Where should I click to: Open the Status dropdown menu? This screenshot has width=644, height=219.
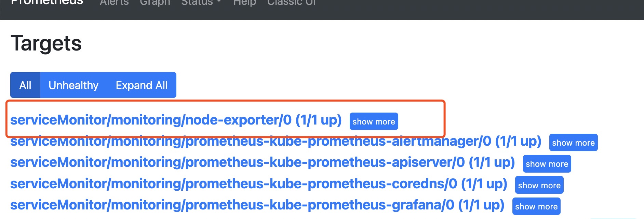pyautogui.click(x=201, y=2)
